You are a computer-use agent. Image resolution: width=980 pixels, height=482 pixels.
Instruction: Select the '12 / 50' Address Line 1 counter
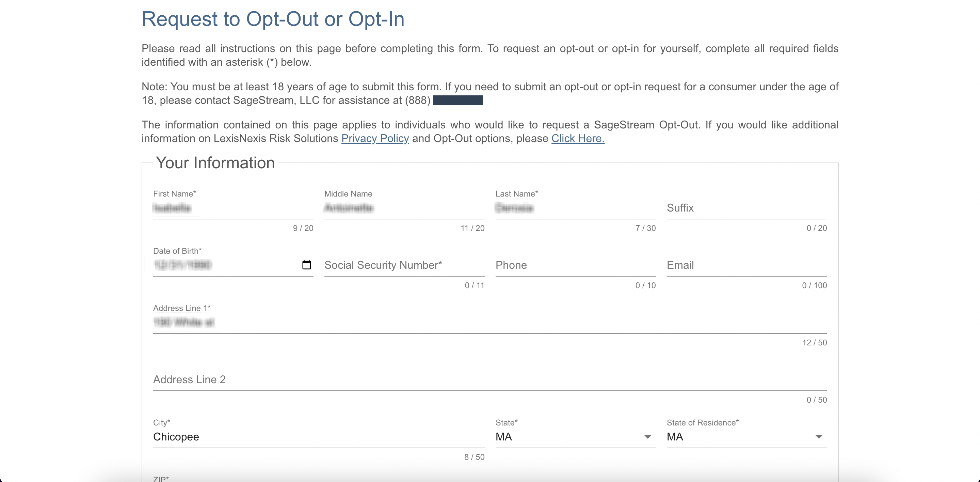tap(815, 343)
